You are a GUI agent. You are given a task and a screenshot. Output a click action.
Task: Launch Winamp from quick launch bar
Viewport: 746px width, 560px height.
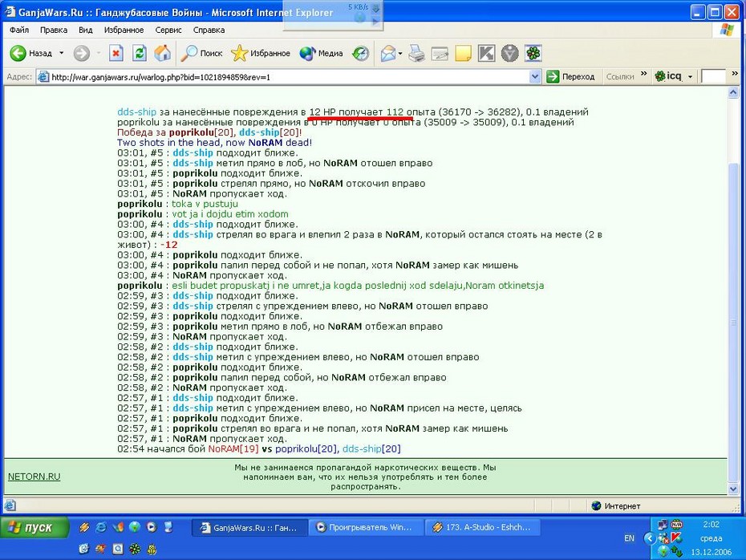pyautogui.click(x=84, y=526)
